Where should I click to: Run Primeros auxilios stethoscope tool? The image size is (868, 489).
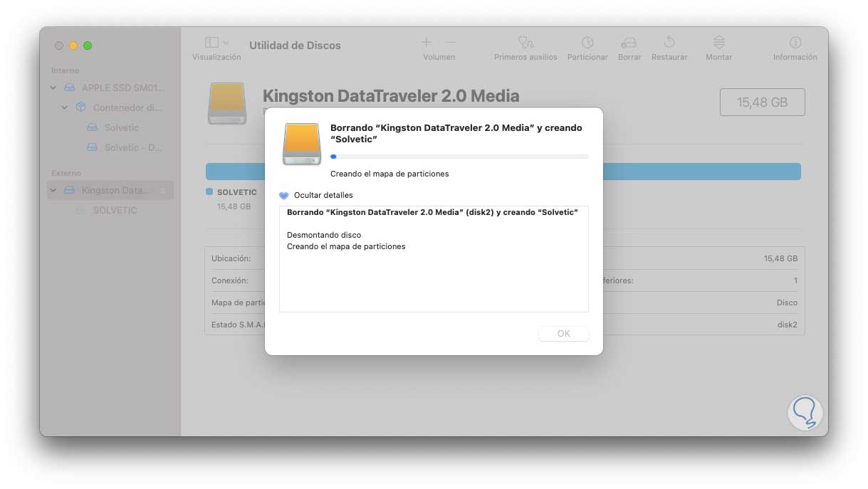(x=525, y=43)
